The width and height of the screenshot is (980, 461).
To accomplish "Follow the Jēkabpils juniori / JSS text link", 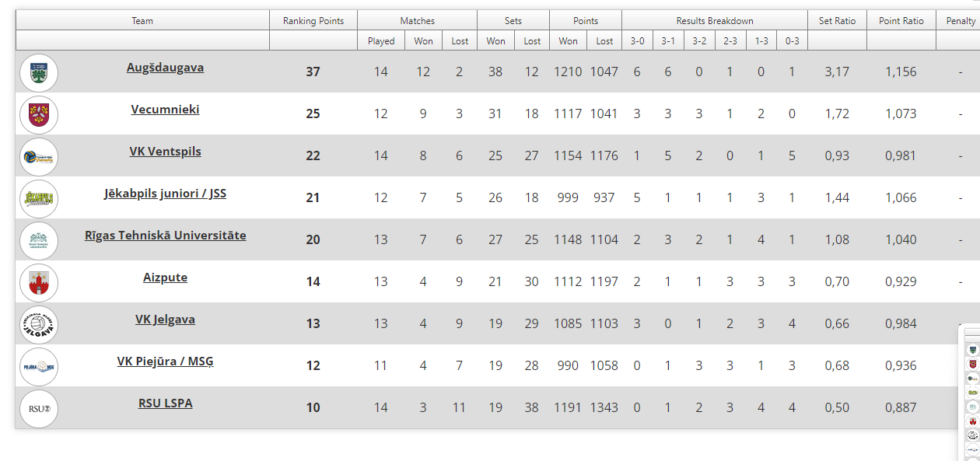I will pyautogui.click(x=165, y=194).
